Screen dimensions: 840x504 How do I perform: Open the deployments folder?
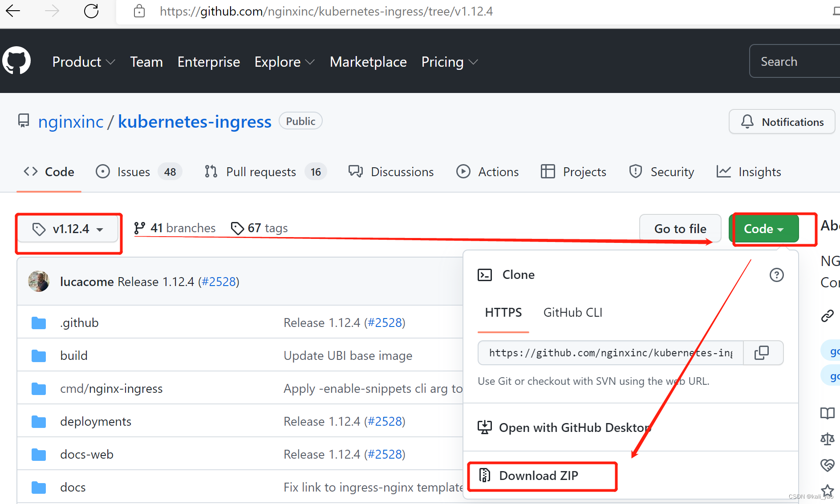pos(96,422)
